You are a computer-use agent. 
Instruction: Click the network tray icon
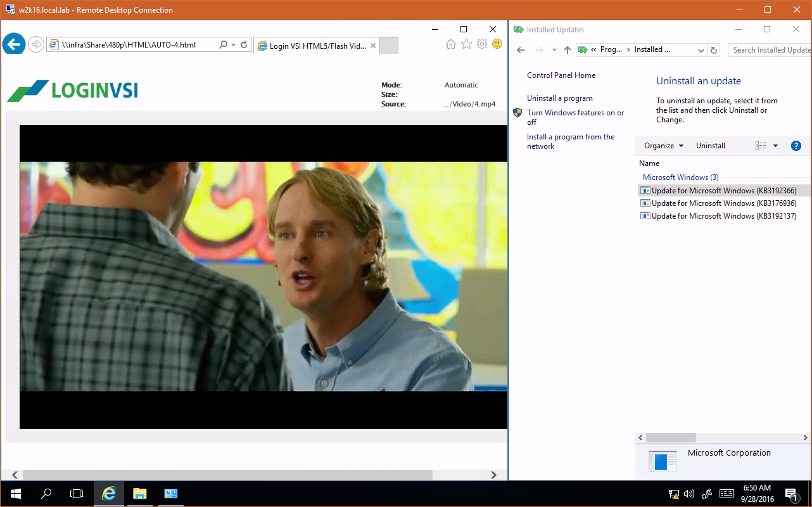point(674,494)
